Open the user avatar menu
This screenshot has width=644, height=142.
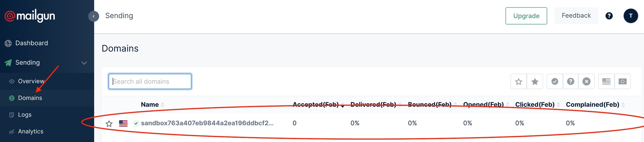[x=631, y=16]
